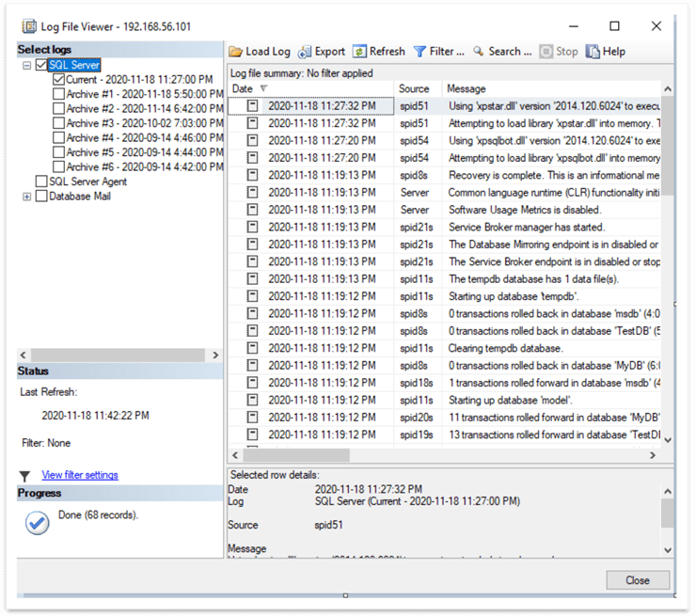
Task: Enable the SQL Server Agent checkbox
Action: point(41,182)
